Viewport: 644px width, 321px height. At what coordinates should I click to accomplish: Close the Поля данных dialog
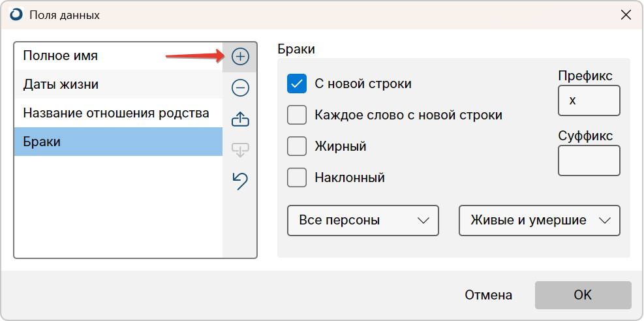(x=626, y=15)
